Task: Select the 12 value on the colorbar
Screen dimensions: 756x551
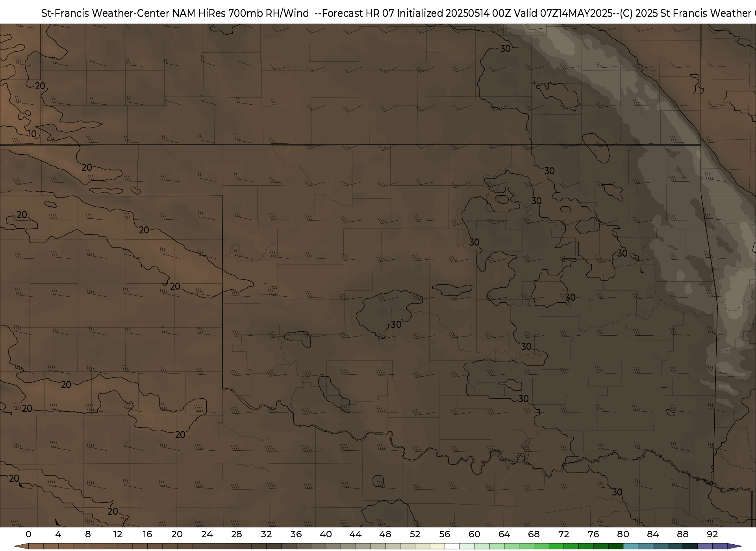Action: click(x=118, y=534)
